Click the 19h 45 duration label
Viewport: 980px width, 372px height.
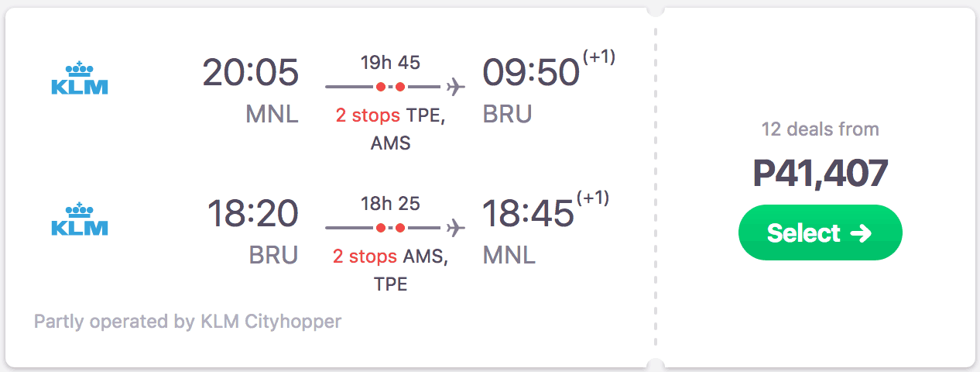click(390, 62)
